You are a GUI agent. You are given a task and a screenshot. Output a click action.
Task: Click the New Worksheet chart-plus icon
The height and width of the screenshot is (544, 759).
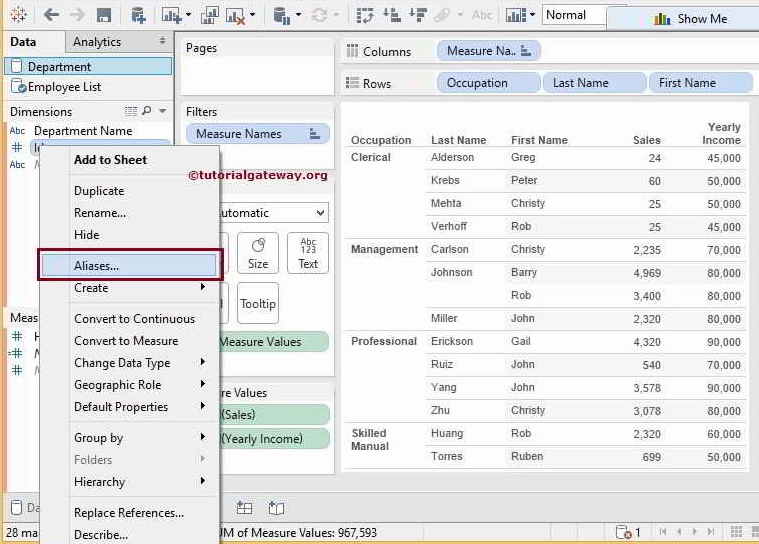point(171,15)
